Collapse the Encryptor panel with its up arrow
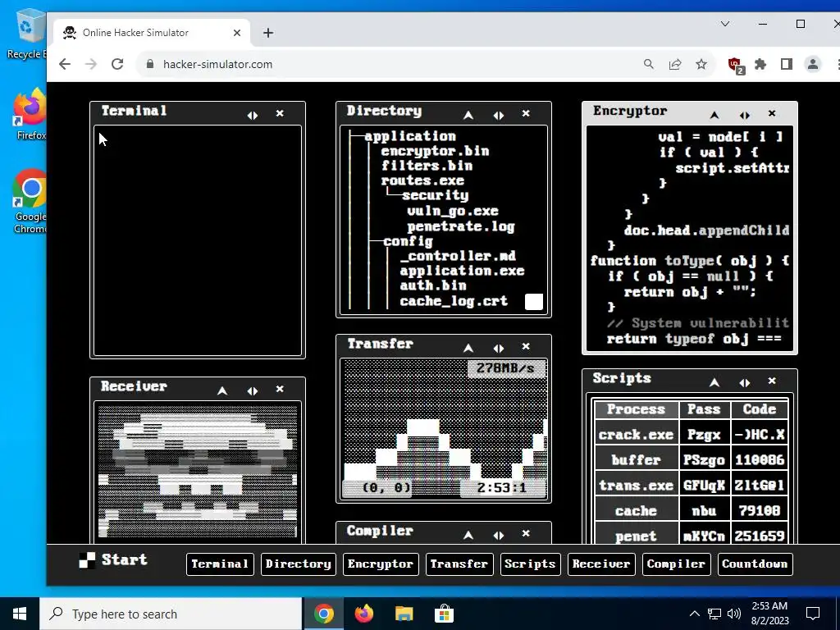Screen dimensions: 840x630 [714, 115]
